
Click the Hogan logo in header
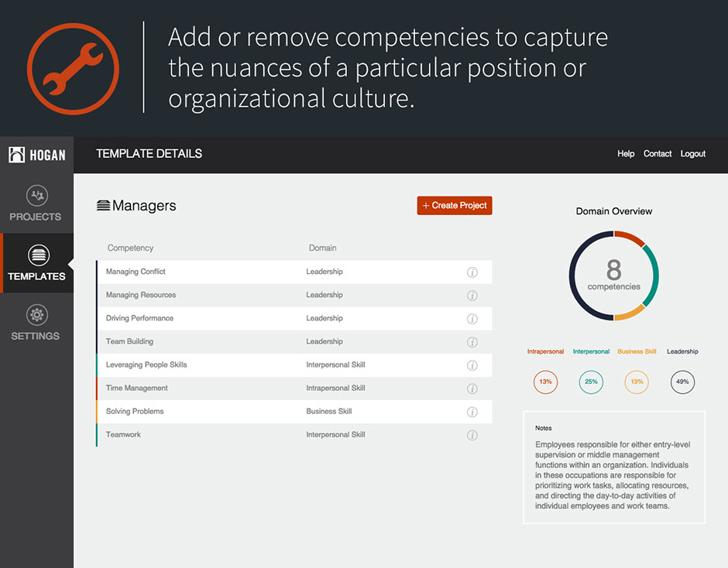click(36, 155)
